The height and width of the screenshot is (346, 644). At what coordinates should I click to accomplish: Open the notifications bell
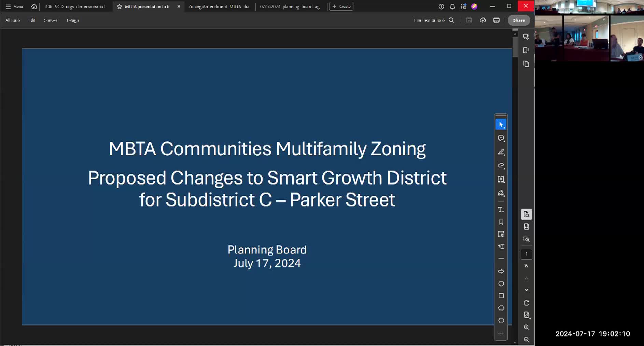452,6
